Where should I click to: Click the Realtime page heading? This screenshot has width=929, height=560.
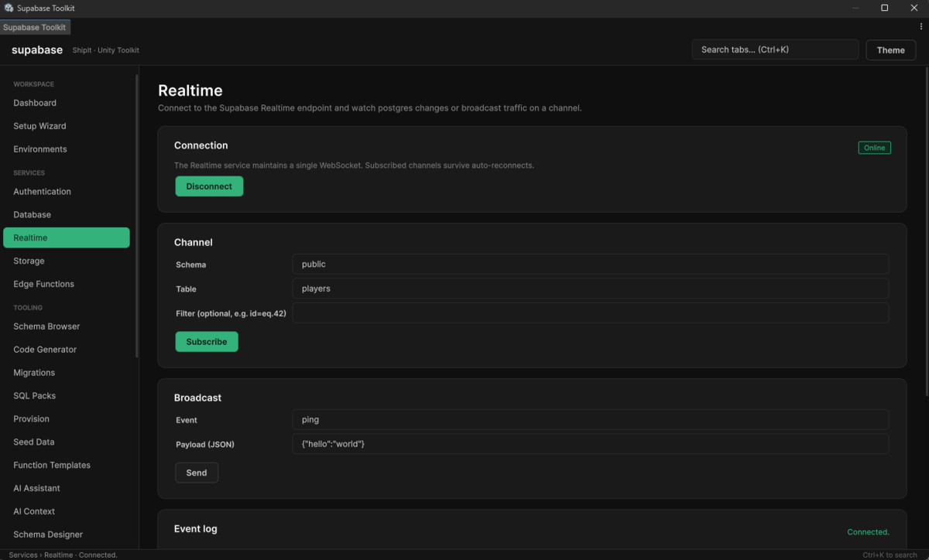[x=190, y=90]
